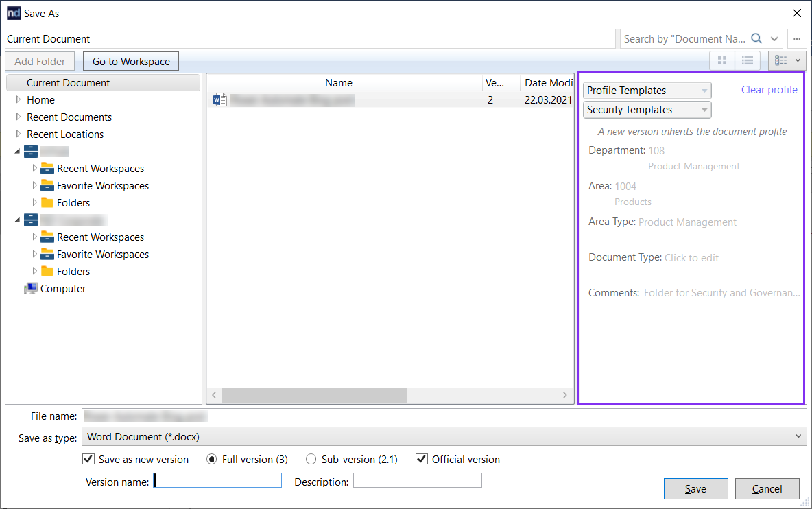This screenshot has width=812, height=509.
Task: Open the Security Templates dropdown
Action: pyautogui.click(x=647, y=110)
